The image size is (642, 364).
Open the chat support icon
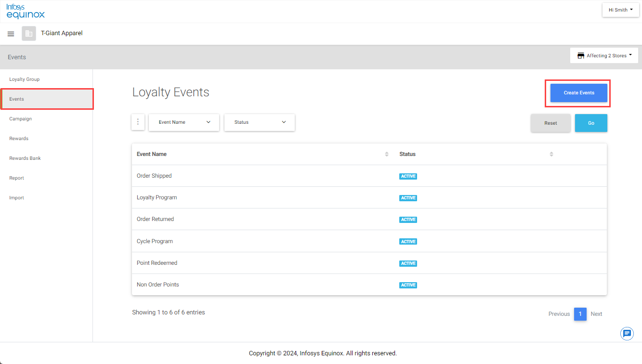point(627,334)
